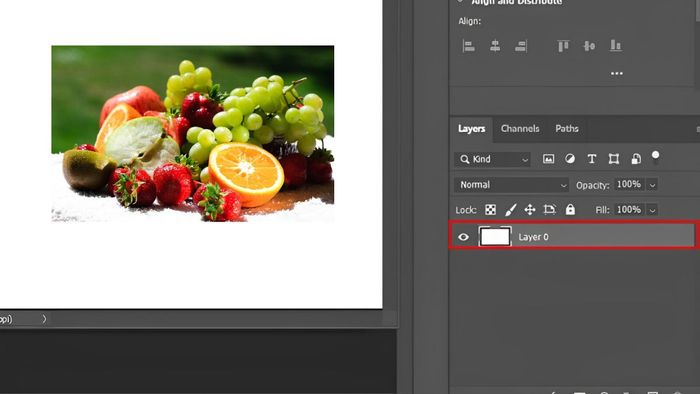
Task: Align right edges icon
Action: pos(521,46)
